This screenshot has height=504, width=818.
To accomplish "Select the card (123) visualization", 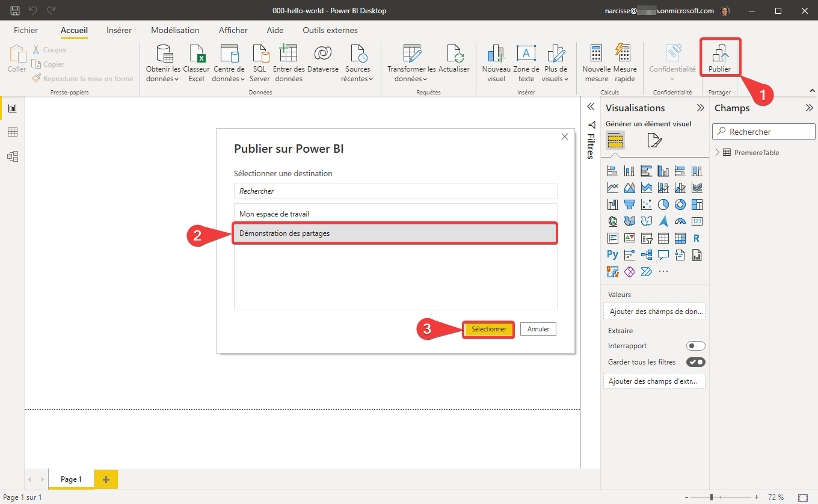I will [x=697, y=221].
